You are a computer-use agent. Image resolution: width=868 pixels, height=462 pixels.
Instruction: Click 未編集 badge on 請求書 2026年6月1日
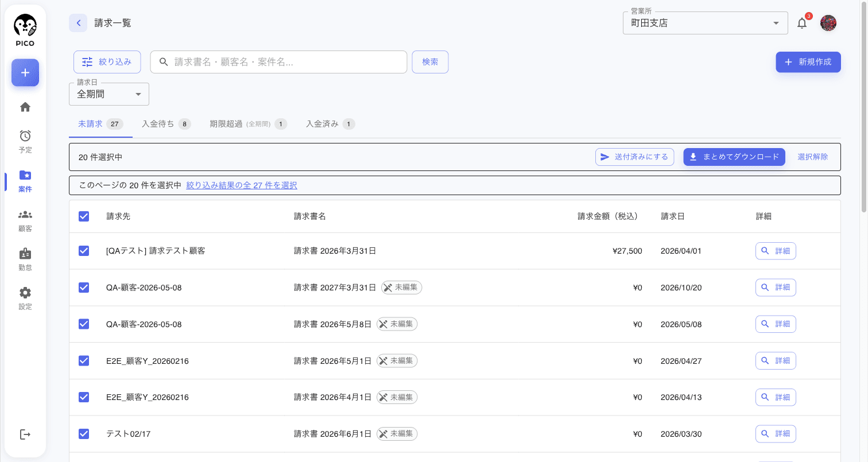click(x=397, y=434)
